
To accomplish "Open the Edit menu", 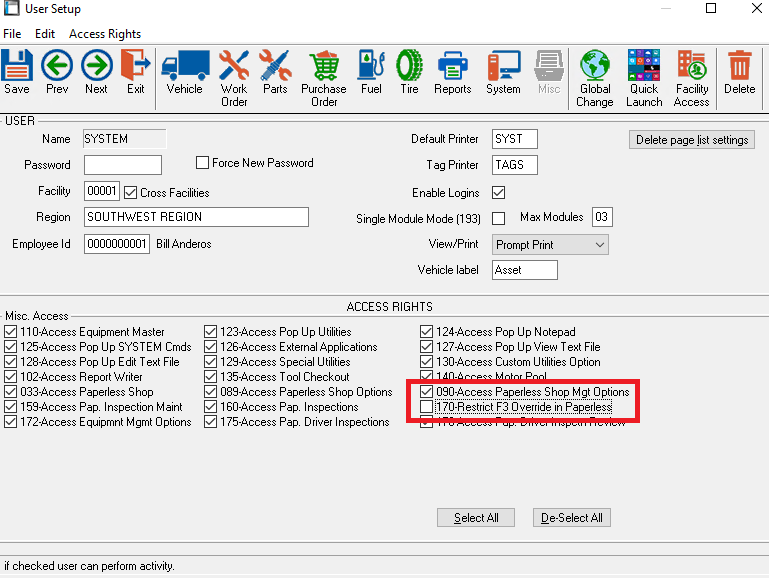I will pos(45,34).
